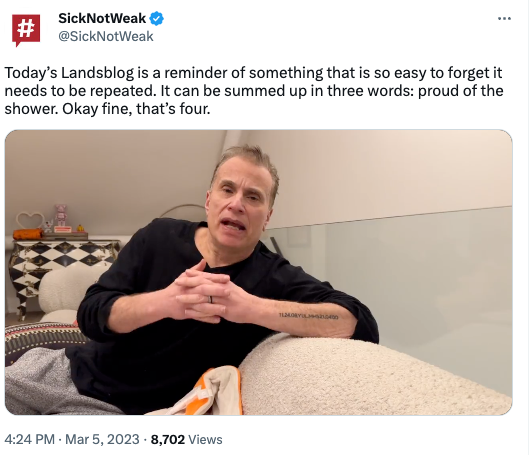The image size is (529, 455).
Task: Click the clasped hands in the video
Action: tap(202, 293)
